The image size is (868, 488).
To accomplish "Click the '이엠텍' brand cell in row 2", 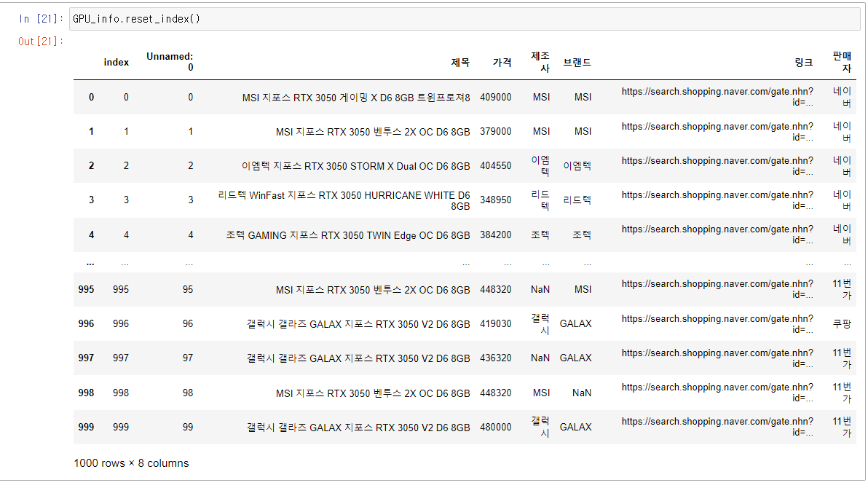I will point(577,166).
